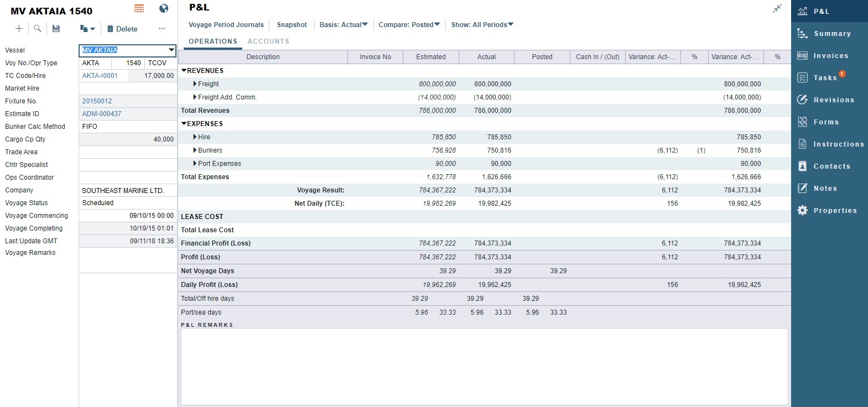868x407 pixels.
Task: Open the Vessel combo box dropdown arrow
Action: click(171, 50)
